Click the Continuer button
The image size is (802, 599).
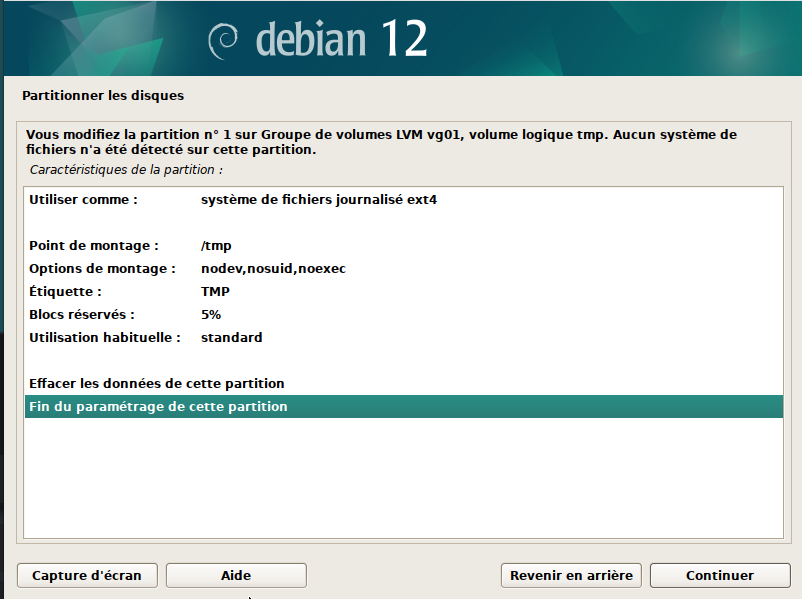720,575
